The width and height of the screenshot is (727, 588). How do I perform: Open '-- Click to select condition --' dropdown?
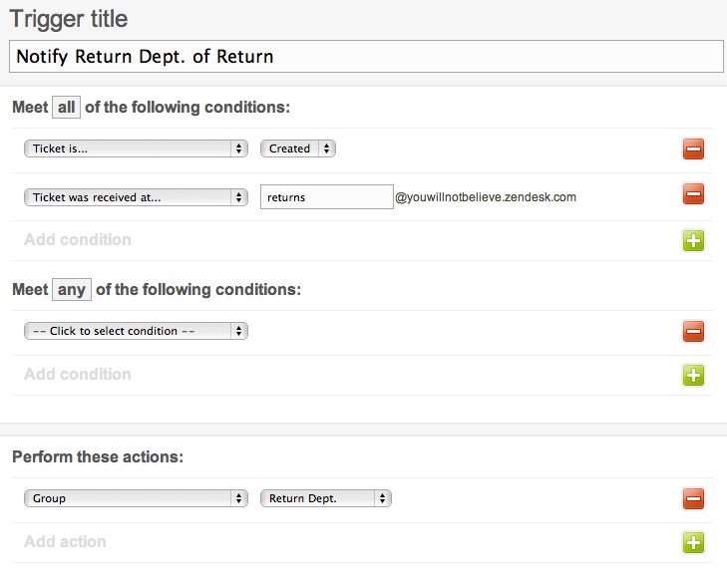click(x=136, y=331)
